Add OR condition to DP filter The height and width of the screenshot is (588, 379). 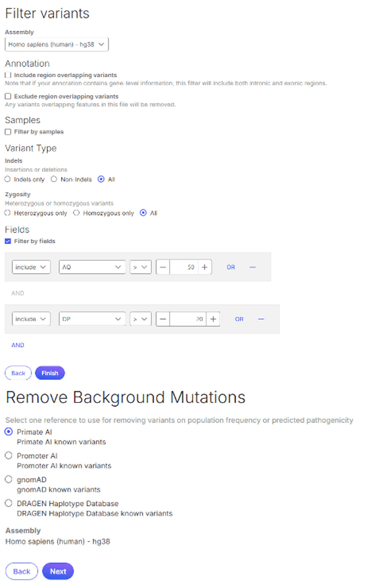coord(239,319)
